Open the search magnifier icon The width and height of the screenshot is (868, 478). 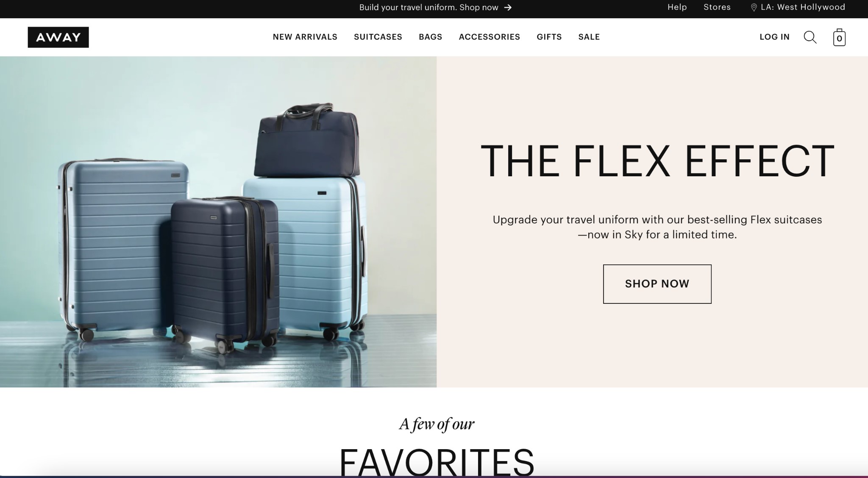point(810,37)
